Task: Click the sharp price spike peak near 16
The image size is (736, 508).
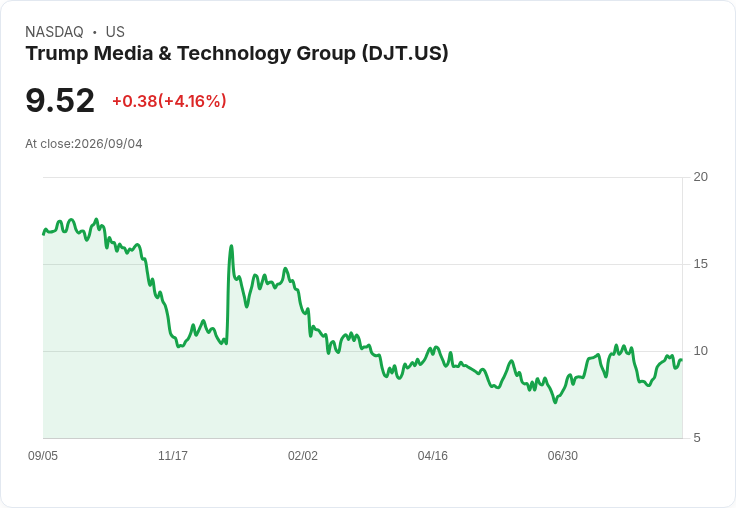Action: point(231,246)
